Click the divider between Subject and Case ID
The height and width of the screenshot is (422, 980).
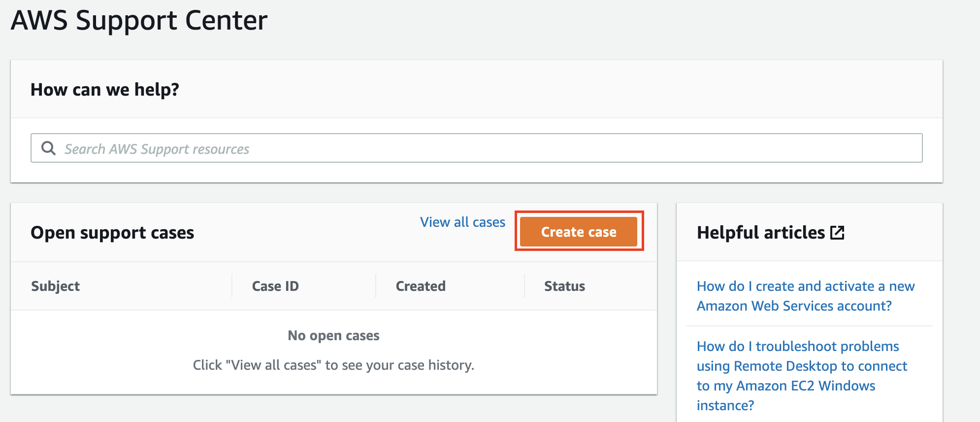click(x=232, y=286)
